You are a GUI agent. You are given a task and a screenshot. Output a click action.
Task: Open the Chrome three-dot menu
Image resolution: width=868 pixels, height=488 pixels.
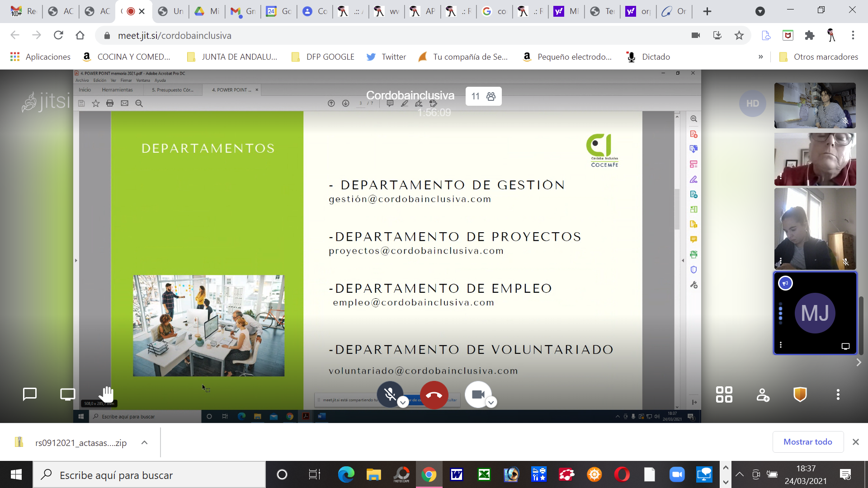pyautogui.click(x=853, y=35)
